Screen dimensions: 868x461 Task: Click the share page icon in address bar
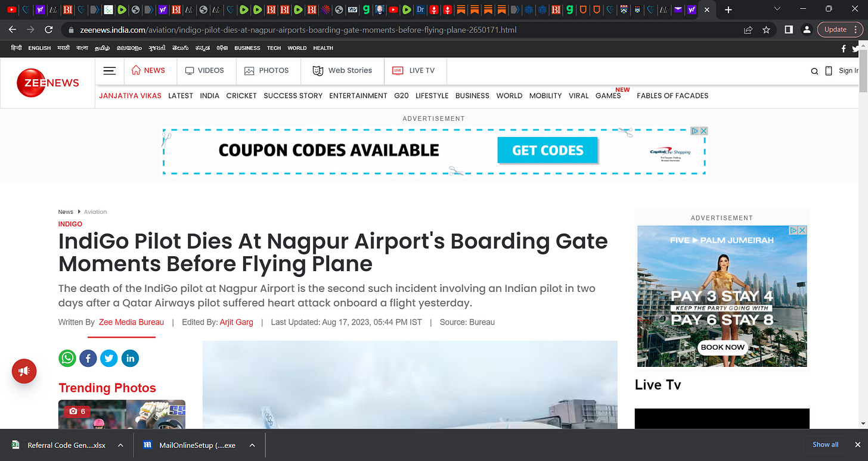(x=748, y=29)
